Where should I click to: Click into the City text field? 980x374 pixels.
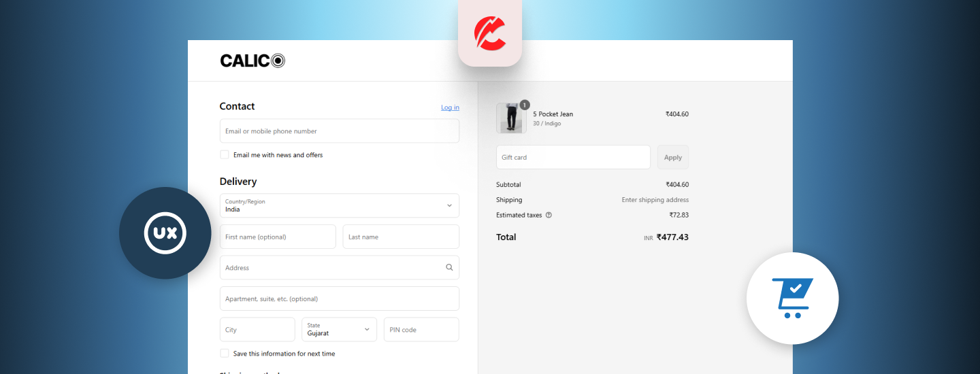click(257, 329)
